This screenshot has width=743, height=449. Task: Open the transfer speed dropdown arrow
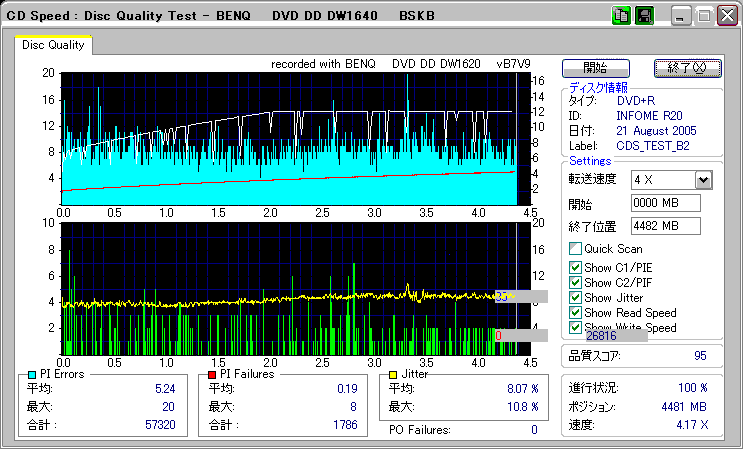703,180
